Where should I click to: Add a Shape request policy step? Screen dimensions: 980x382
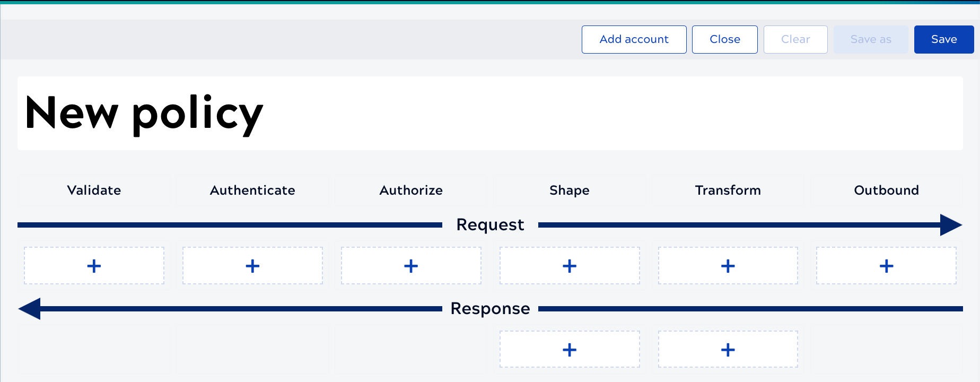[570, 266]
